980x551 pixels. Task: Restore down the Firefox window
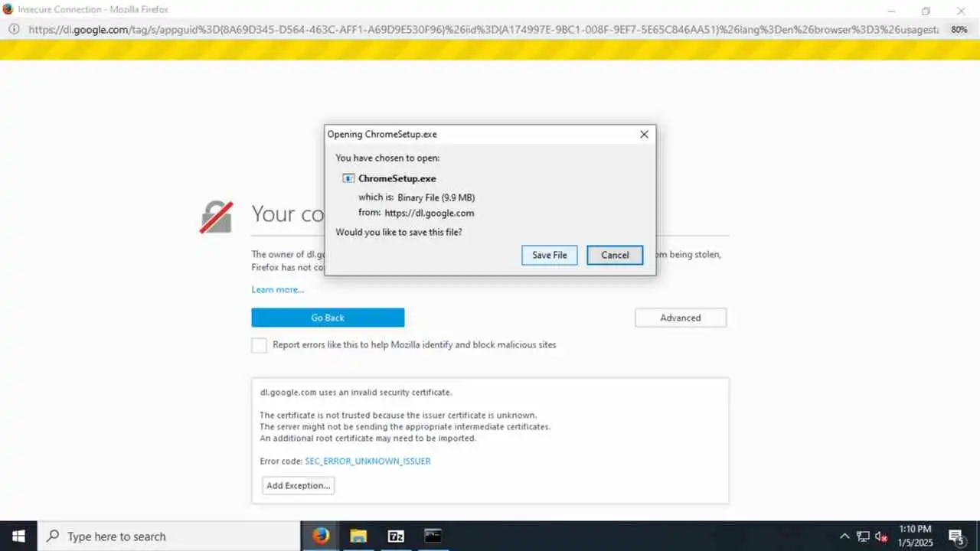(926, 11)
